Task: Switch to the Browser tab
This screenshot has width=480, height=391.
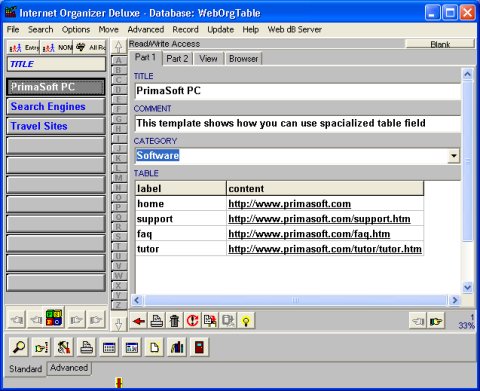Action: click(x=243, y=59)
